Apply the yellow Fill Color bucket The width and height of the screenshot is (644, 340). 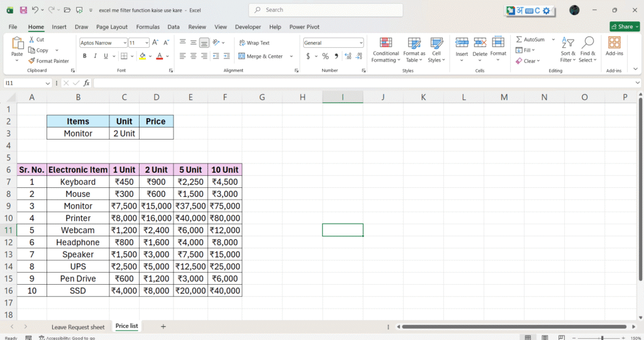click(x=143, y=56)
